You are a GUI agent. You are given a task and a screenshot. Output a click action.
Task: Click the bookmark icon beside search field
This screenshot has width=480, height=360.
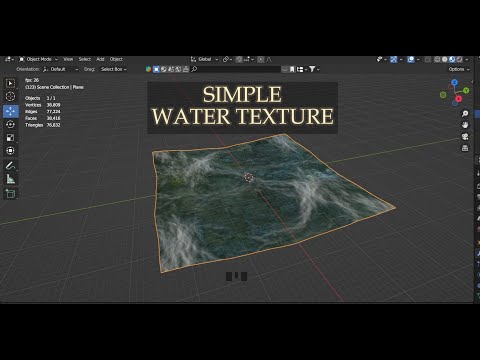pyautogui.click(x=292, y=69)
